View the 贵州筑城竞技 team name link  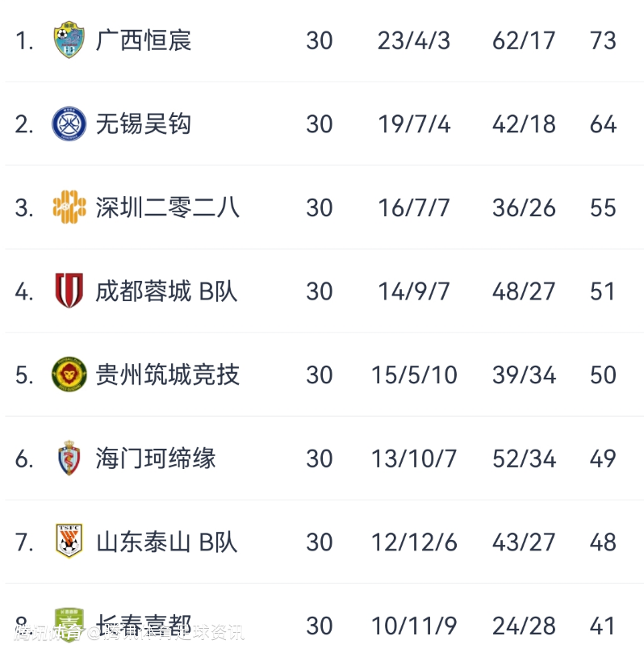(x=168, y=375)
